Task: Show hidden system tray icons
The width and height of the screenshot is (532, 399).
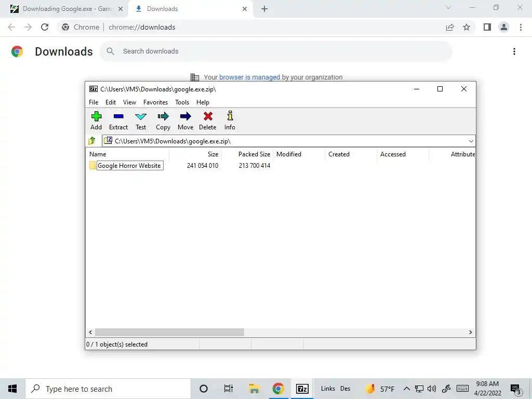Action: pyautogui.click(x=406, y=389)
